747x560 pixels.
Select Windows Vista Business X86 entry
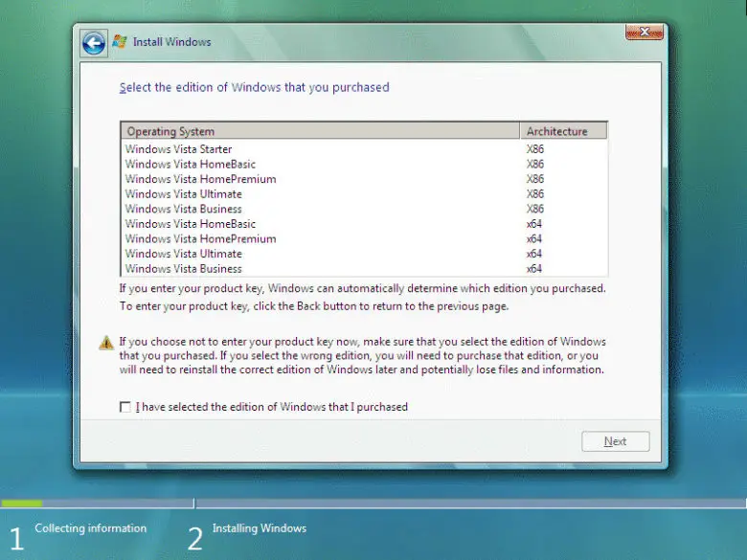183,209
